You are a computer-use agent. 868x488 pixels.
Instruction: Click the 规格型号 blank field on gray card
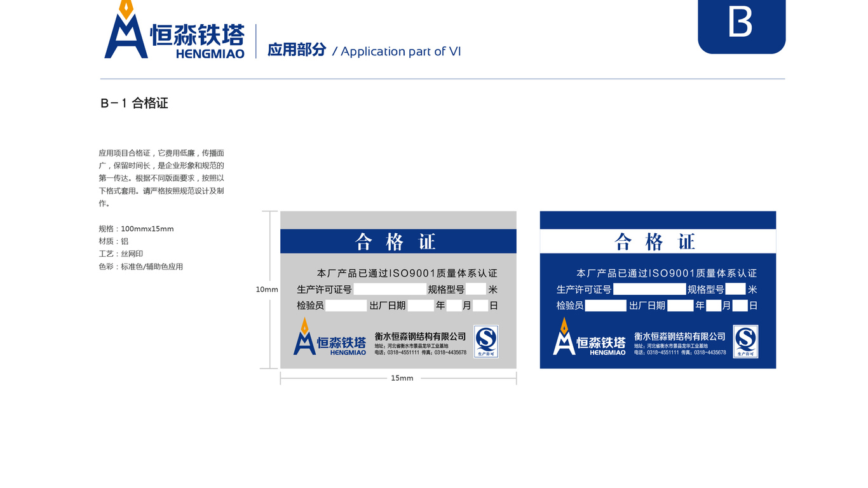(x=476, y=289)
